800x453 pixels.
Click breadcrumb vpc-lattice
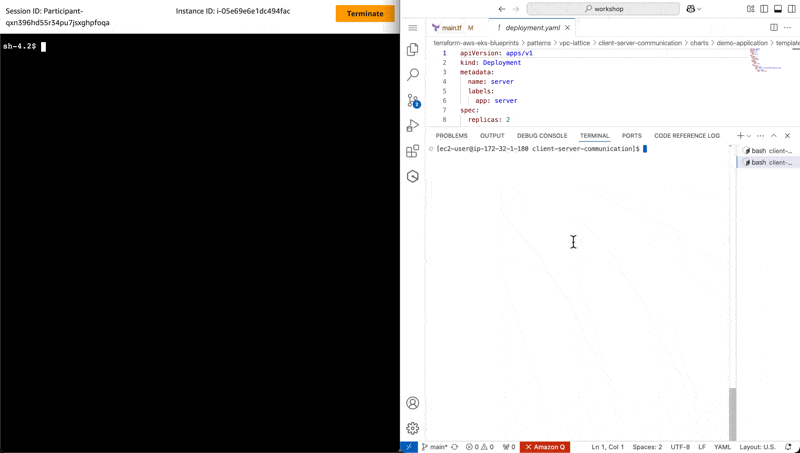(x=574, y=43)
